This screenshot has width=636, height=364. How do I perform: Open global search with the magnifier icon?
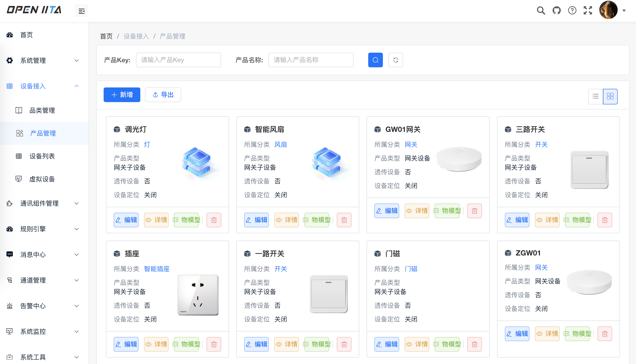541,11
